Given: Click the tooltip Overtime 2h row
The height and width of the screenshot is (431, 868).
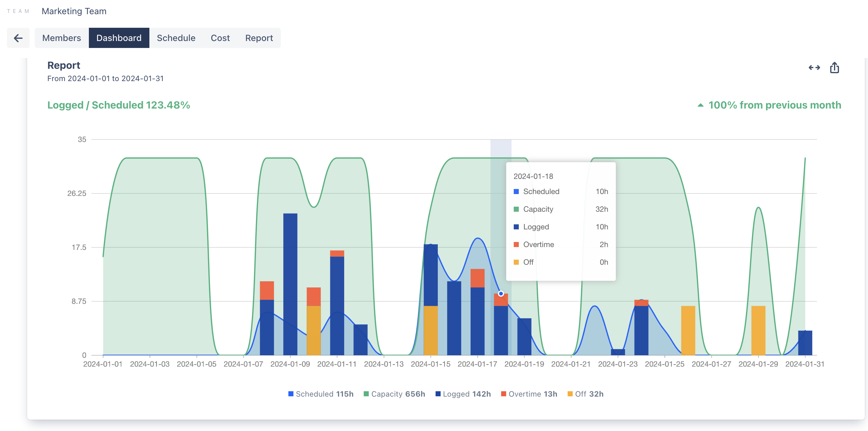Looking at the screenshot, I should point(561,245).
